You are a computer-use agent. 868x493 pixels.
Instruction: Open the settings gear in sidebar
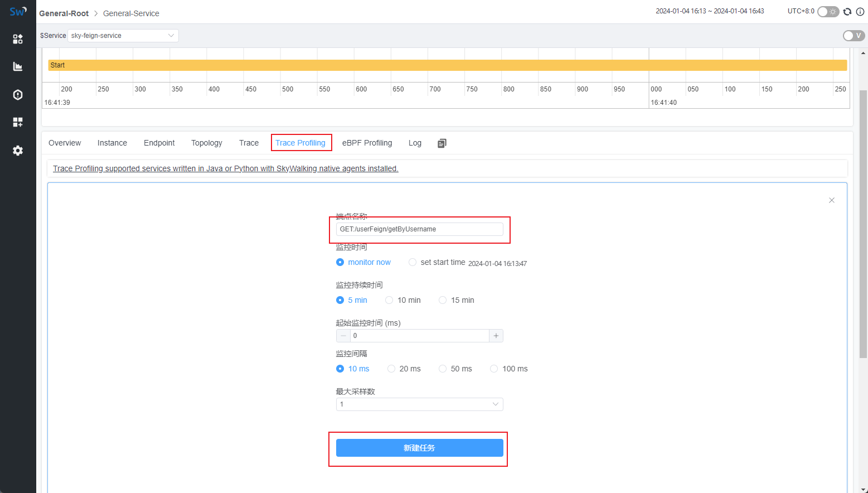(x=18, y=151)
